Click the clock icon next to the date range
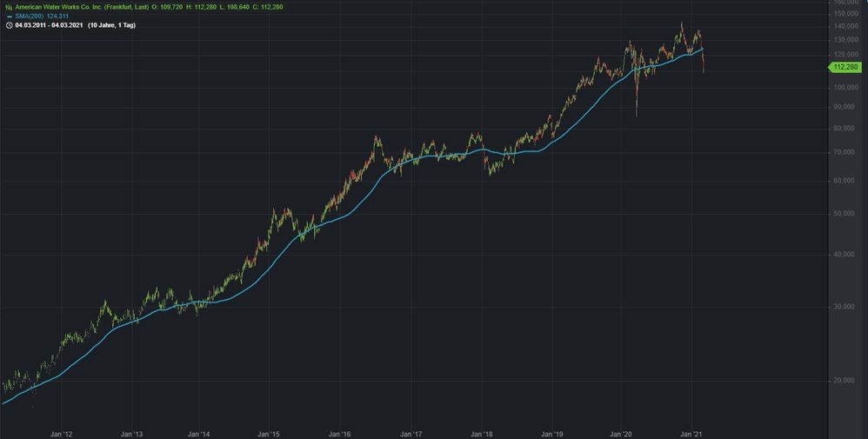Screen dimensions: 868x439 [9, 25]
